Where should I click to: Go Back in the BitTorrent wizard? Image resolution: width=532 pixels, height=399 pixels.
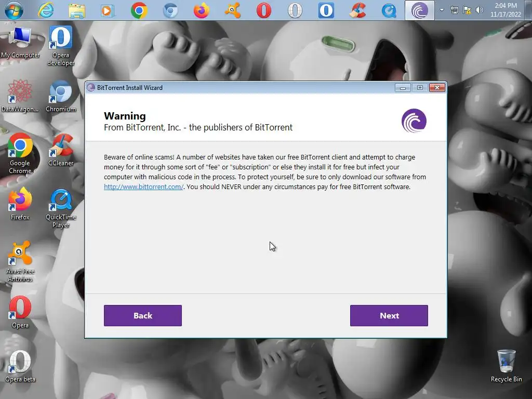pyautogui.click(x=143, y=315)
